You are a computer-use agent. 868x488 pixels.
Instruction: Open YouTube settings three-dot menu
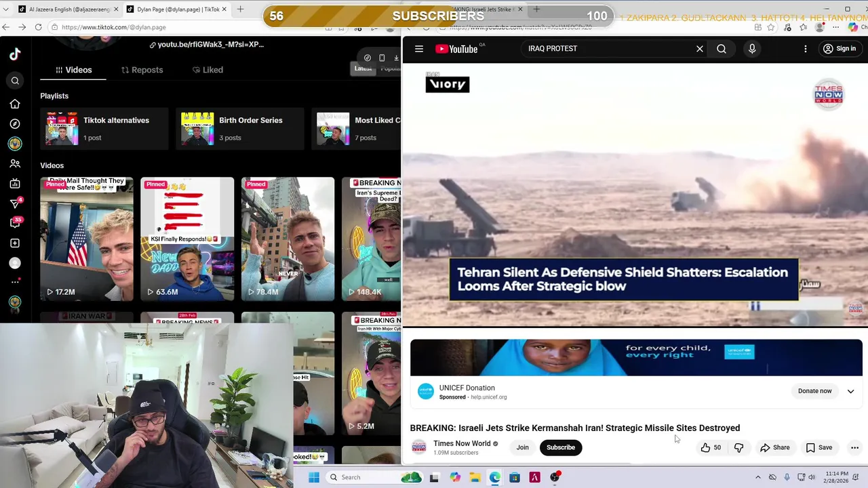click(806, 49)
